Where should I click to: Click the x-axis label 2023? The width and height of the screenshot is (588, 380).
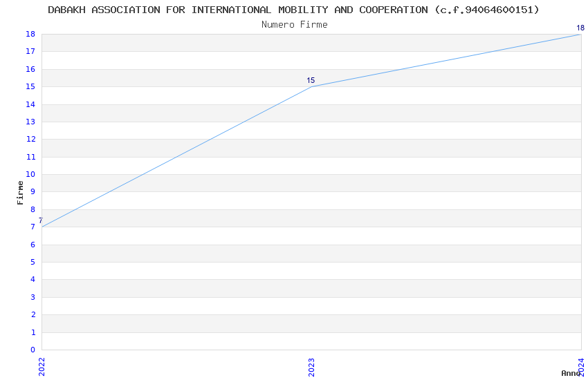tap(311, 367)
